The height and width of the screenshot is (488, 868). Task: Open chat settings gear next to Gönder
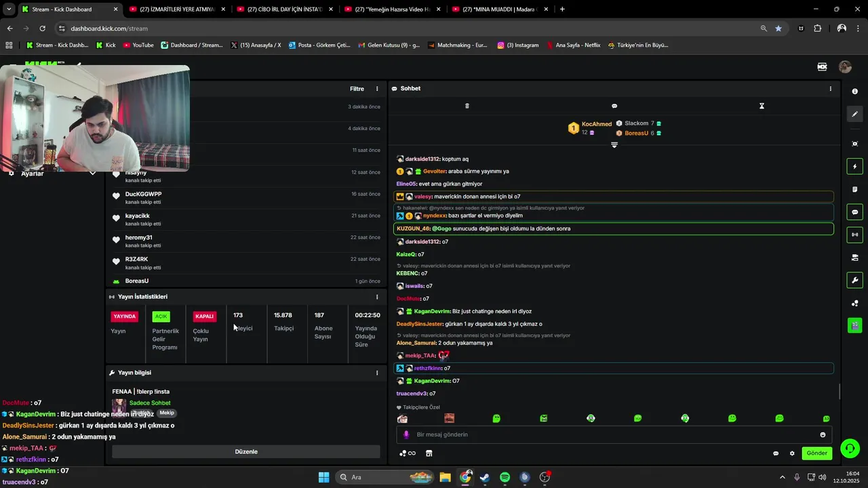[791, 453]
